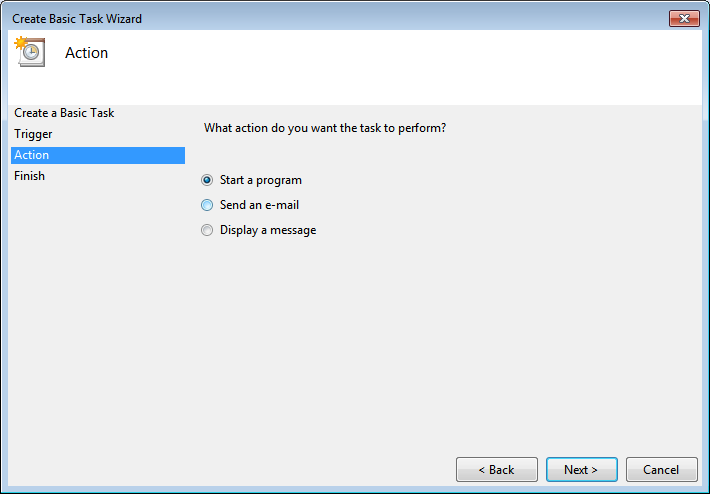Click the "Send an e-mail" label text
Screen dimensions: 710x494
pyautogui.click(x=259, y=205)
